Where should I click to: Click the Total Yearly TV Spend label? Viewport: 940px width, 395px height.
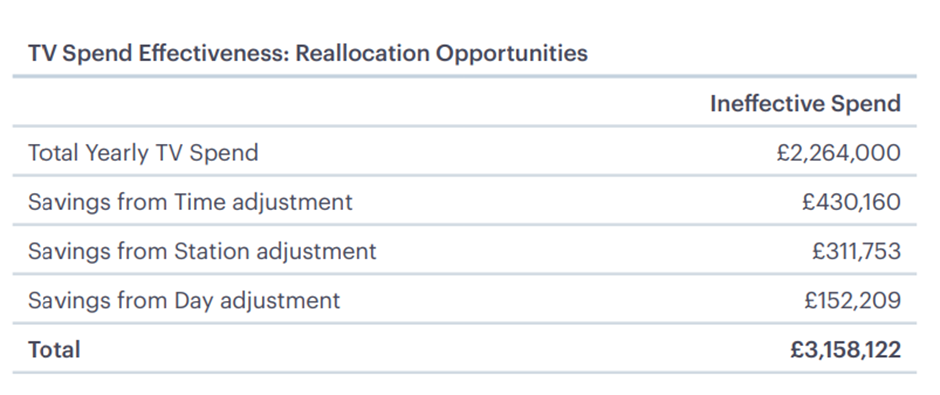coord(143,153)
